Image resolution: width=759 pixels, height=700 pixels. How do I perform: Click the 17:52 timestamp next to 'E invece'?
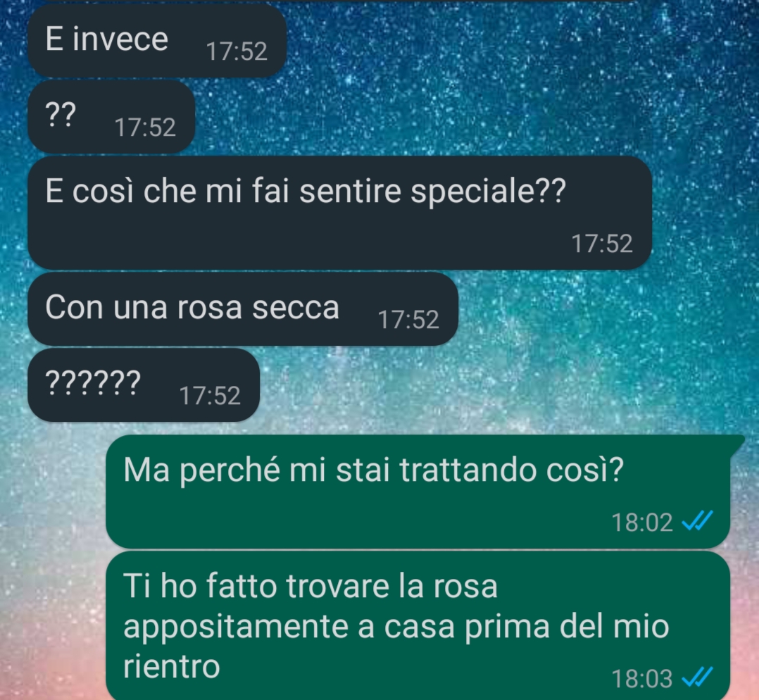pos(237,51)
